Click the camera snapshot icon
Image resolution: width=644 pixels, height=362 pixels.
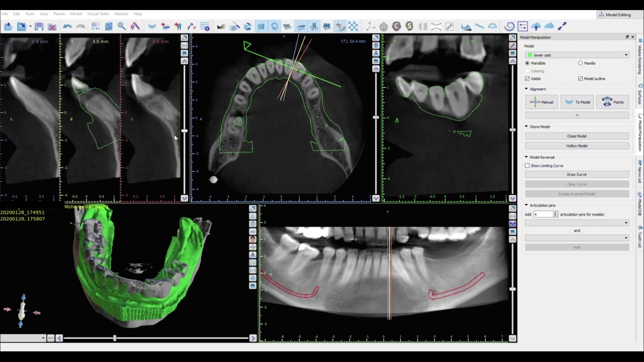pos(327,26)
